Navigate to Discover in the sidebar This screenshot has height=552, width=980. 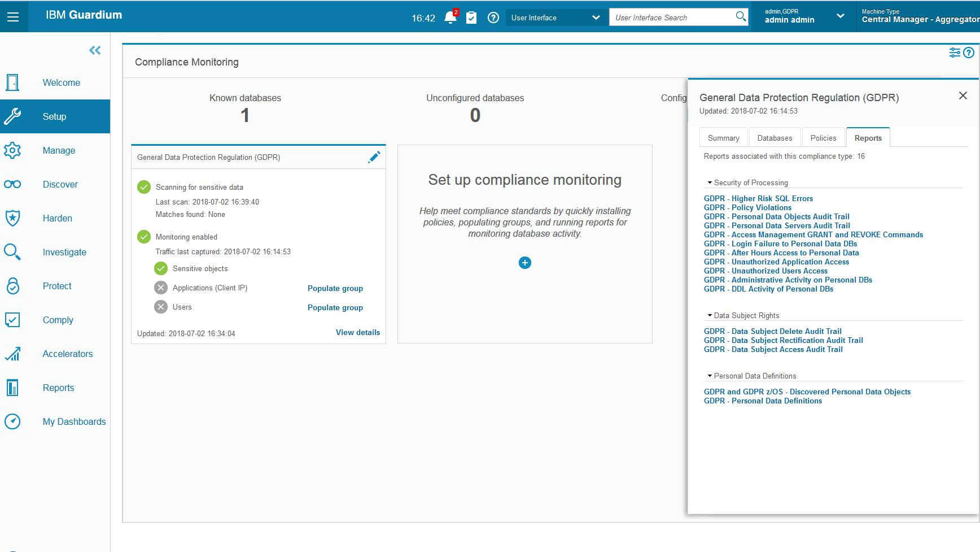click(60, 184)
